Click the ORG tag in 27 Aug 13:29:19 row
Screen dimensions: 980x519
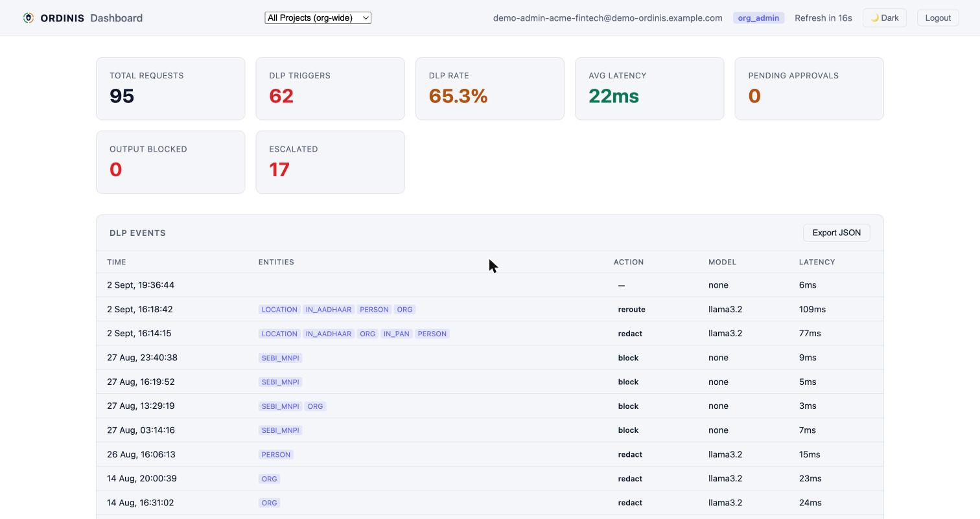click(315, 406)
